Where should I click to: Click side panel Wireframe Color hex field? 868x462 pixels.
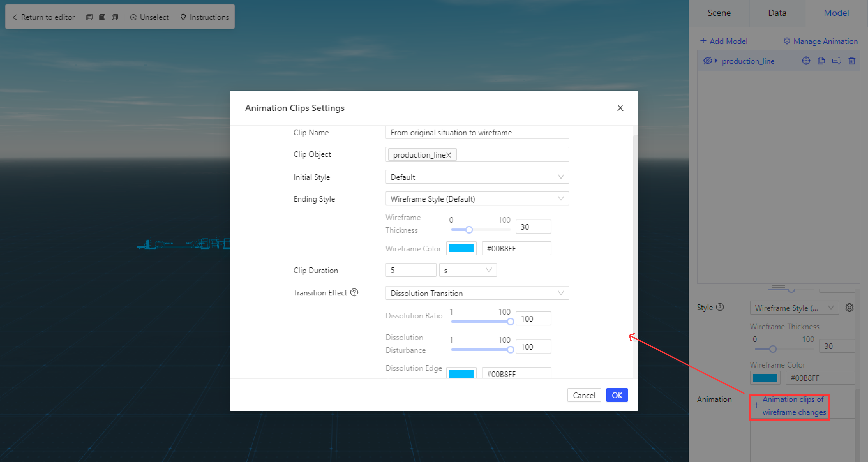click(x=820, y=378)
